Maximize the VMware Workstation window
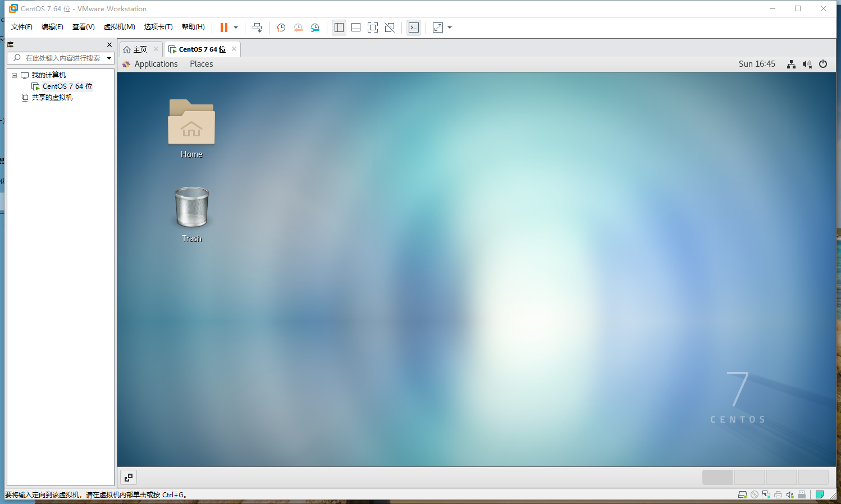Screen dimensions: 841x504 [x=798, y=8]
